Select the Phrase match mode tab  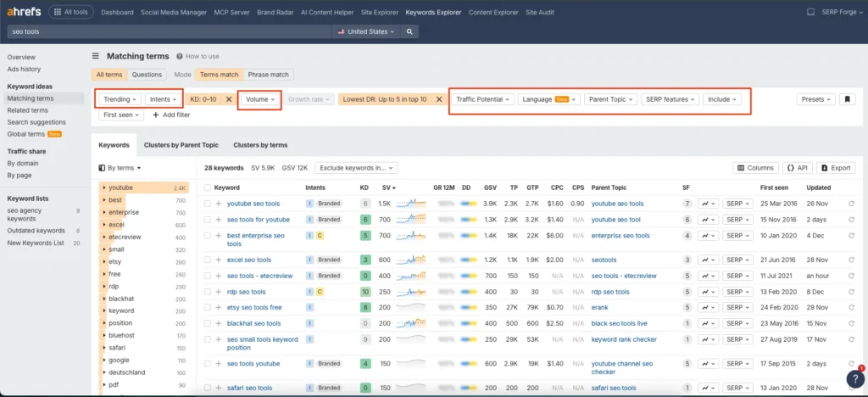[269, 75]
